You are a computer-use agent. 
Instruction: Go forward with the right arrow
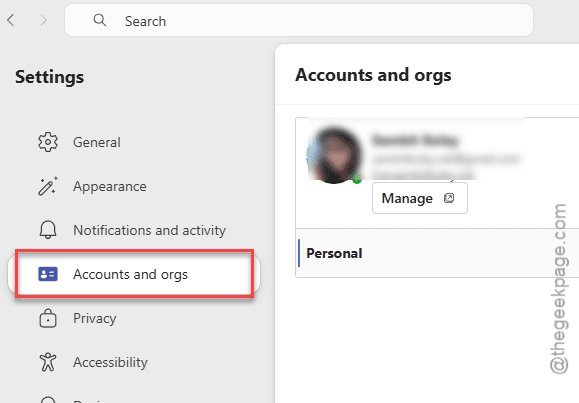(44, 20)
